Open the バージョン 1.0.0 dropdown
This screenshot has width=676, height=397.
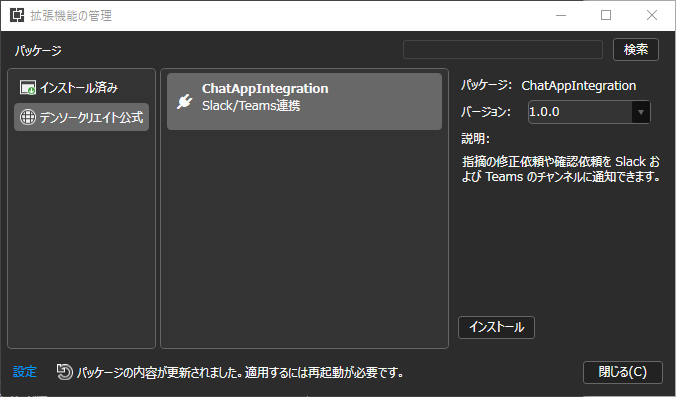(x=589, y=112)
